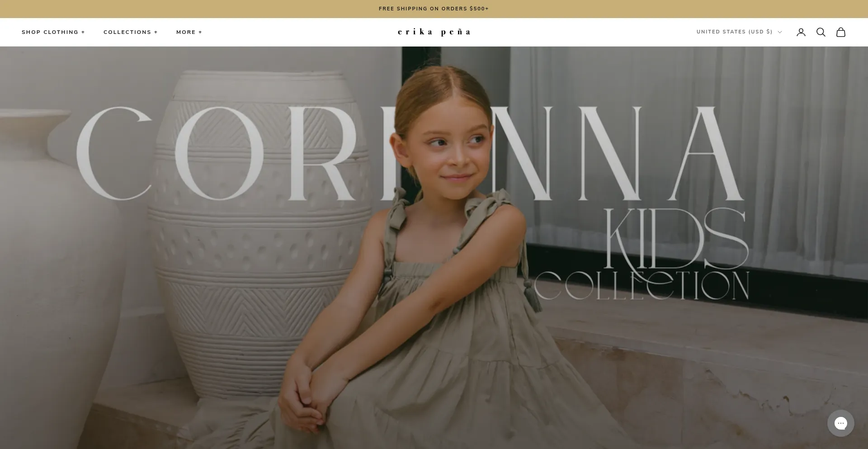Image resolution: width=868 pixels, height=449 pixels.
Task: Click the plus sign beside Collections
Action: 156,32
